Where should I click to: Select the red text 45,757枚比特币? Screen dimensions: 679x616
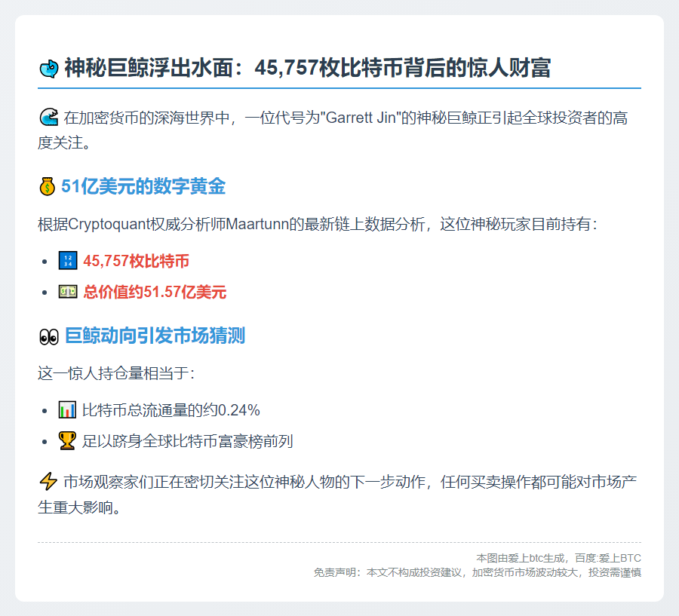(x=136, y=261)
